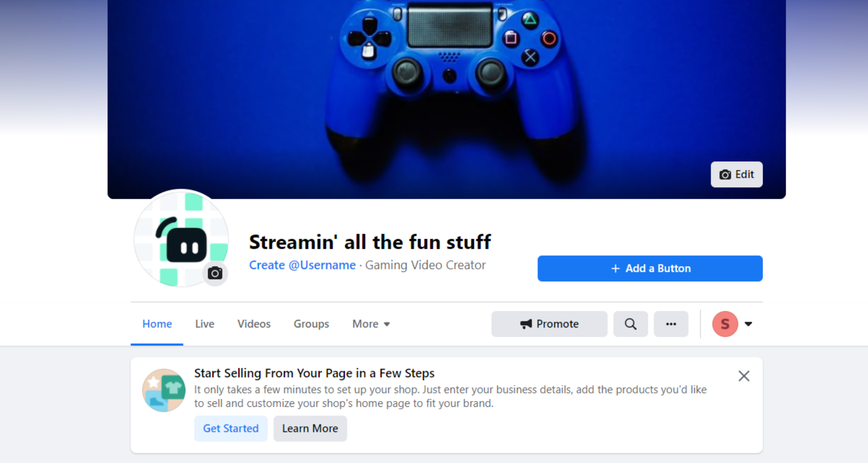Viewport: 868px width, 463px height.
Task: Click the Create @Username link
Action: coord(302,265)
